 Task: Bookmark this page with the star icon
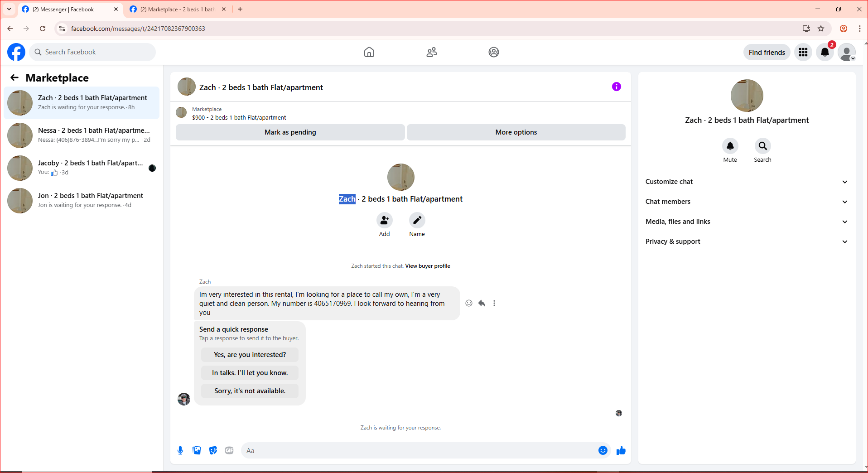821,29
